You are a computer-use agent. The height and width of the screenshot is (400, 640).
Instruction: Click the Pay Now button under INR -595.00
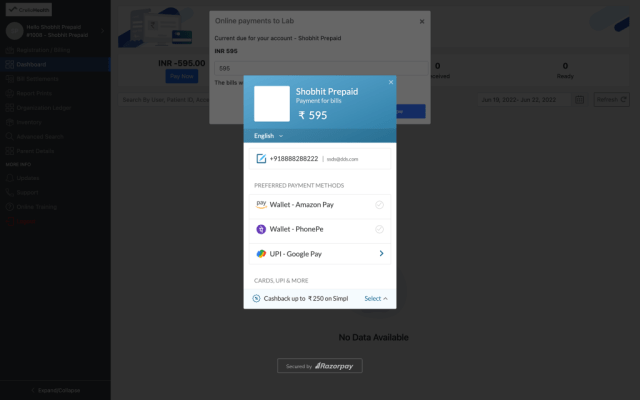point(182,76)
